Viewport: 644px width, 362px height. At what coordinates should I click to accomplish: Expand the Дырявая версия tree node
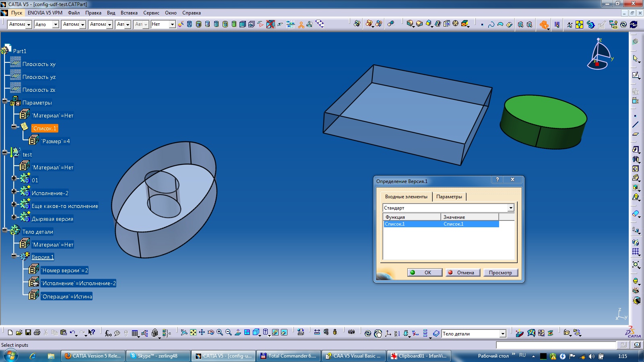point(14,217)
